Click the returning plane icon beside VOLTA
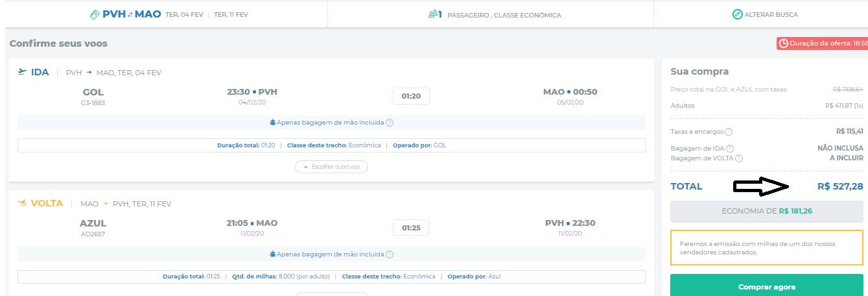This screenshot has width=868, height=296. point(22,203)
